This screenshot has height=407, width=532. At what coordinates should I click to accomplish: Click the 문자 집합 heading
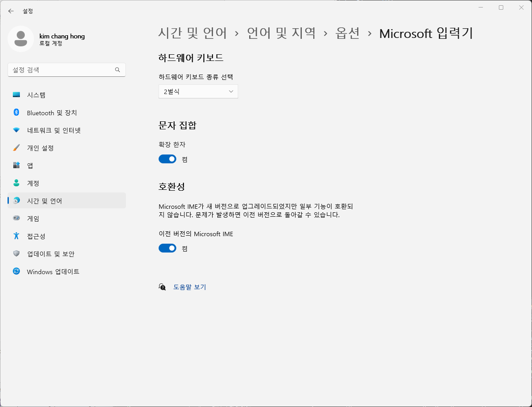177,125
